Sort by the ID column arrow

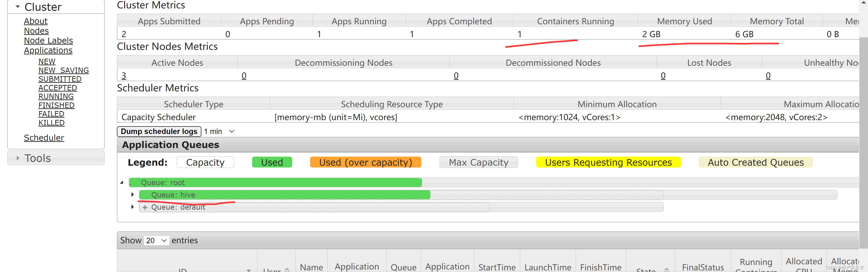(249, 270)
